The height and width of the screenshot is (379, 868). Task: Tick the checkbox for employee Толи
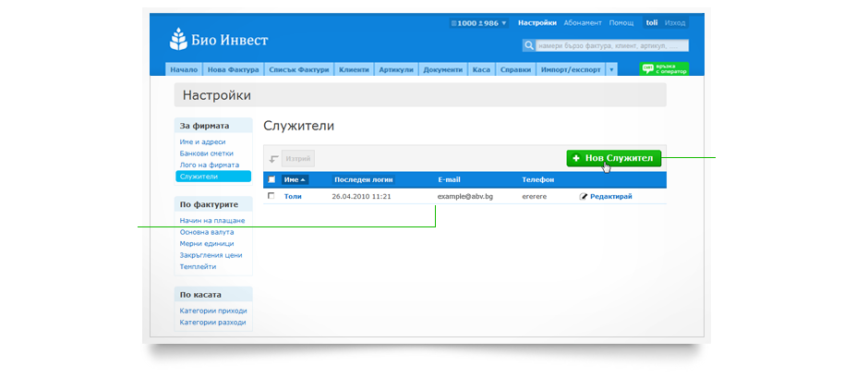pyautogui.click(x=271, y=196)
